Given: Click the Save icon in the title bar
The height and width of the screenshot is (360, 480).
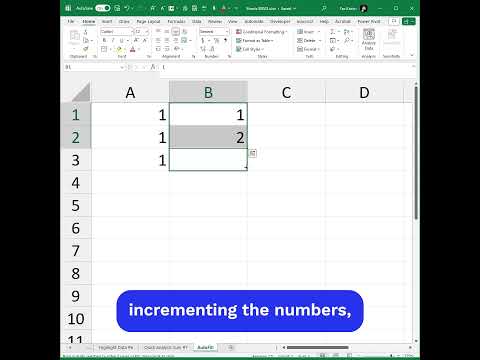Looking at the screenshot, I should (117, 8).
